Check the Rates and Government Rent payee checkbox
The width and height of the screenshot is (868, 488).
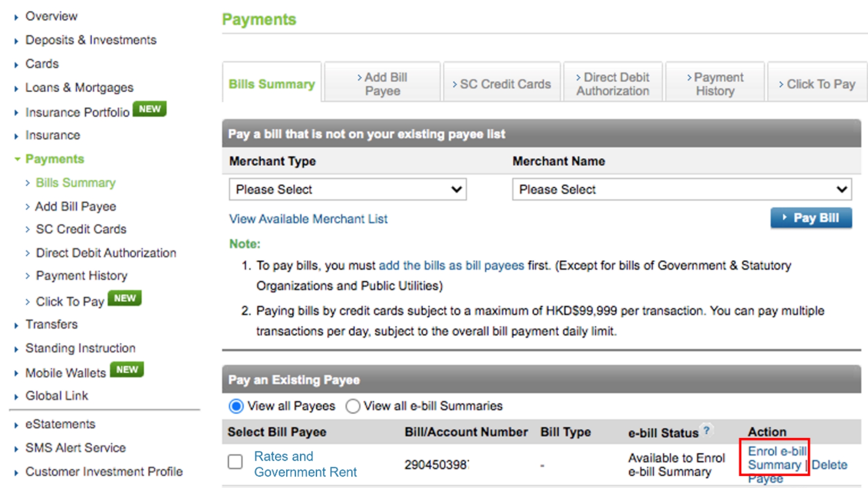(235, 462)
